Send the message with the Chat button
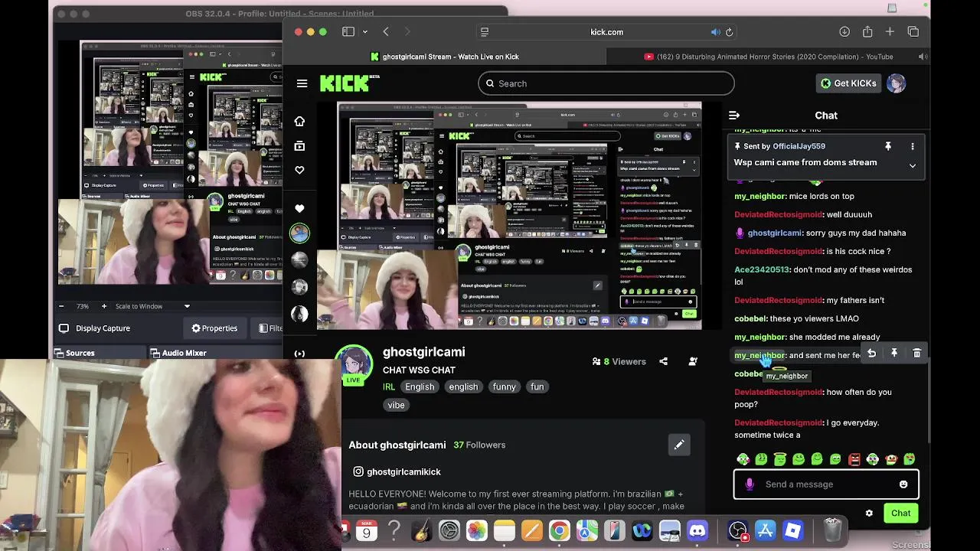This screenshot has height=551, width=980. (900, 513)
